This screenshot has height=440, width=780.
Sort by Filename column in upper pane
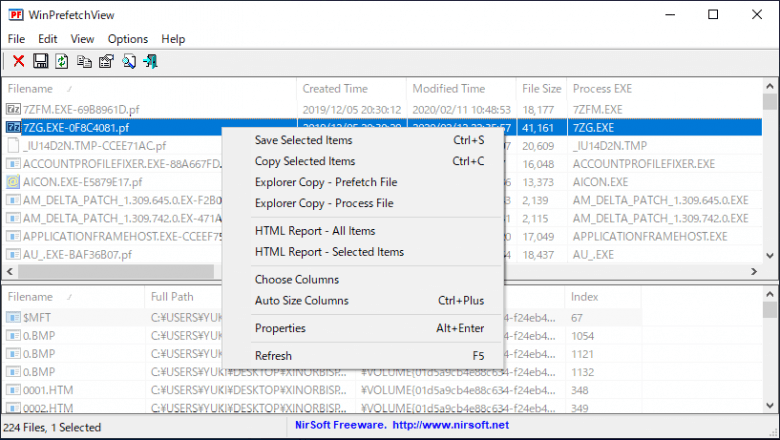point(149,88)
